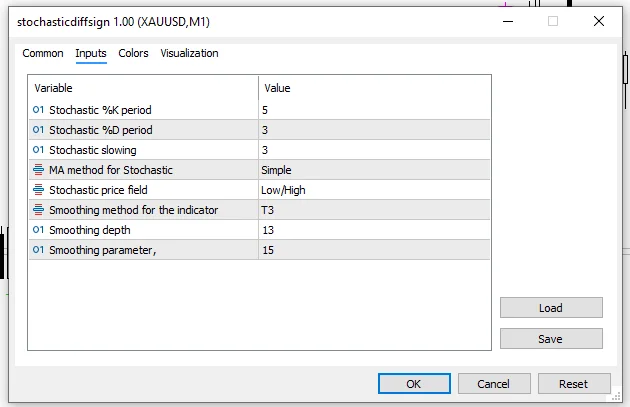Click the integer type icon beside Smoothing parameter

coord(38,250)
